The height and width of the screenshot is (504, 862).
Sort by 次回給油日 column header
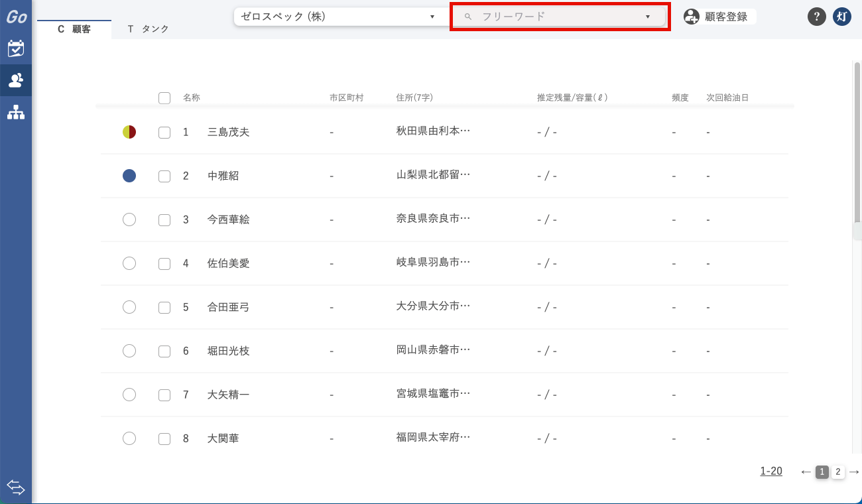point(727,97)
